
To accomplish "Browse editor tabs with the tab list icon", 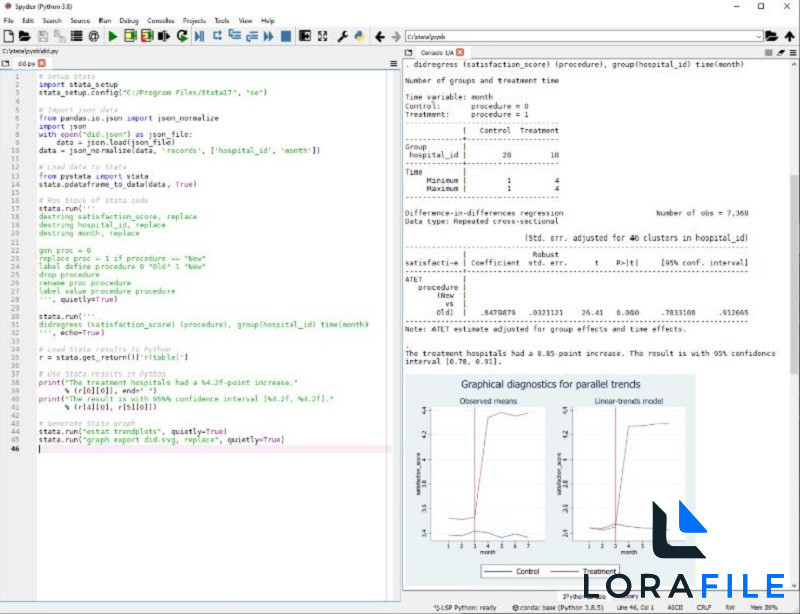I will click(6, 64).
